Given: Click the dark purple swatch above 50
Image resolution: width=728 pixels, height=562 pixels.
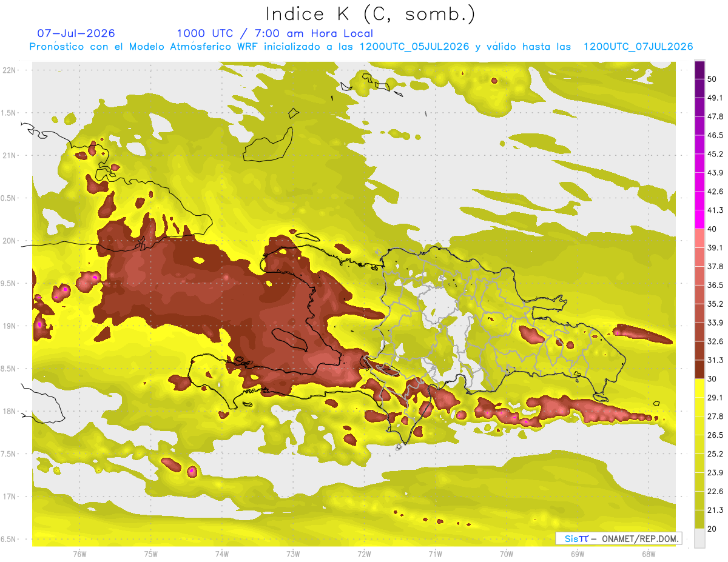Looking at the screenshot, I should (699, 70).
